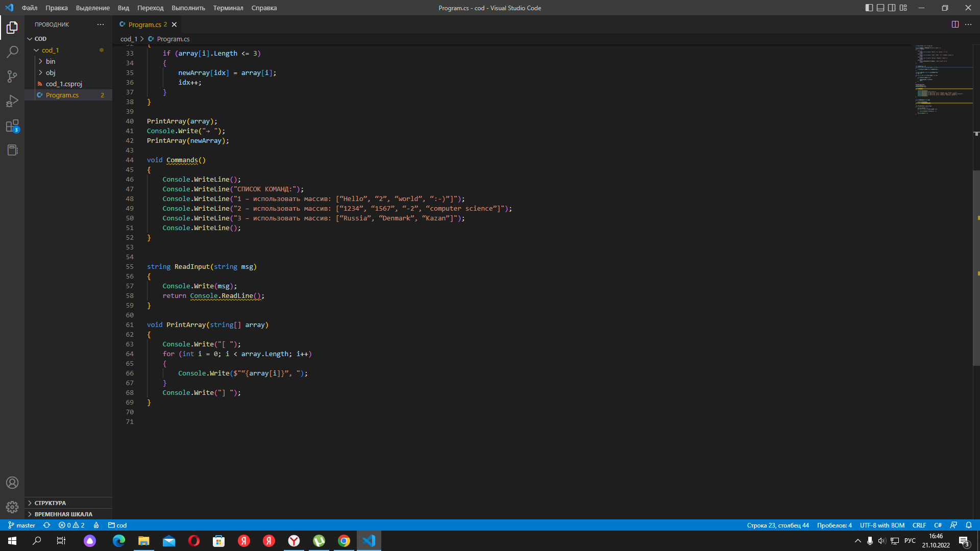The width and height of the screenshot is (980, 551).
Task: Open the Search view
Action: coord(12,52)
